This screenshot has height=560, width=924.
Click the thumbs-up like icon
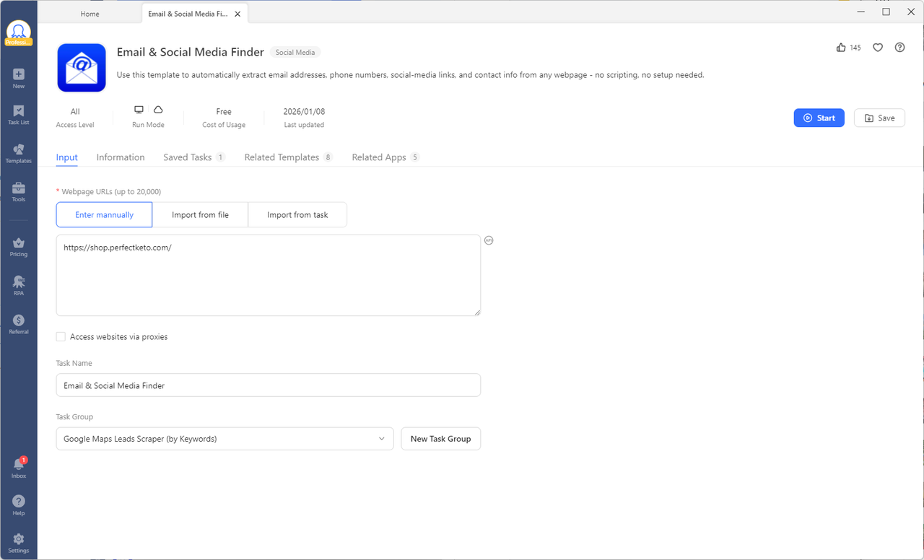(x=841, y=48)
